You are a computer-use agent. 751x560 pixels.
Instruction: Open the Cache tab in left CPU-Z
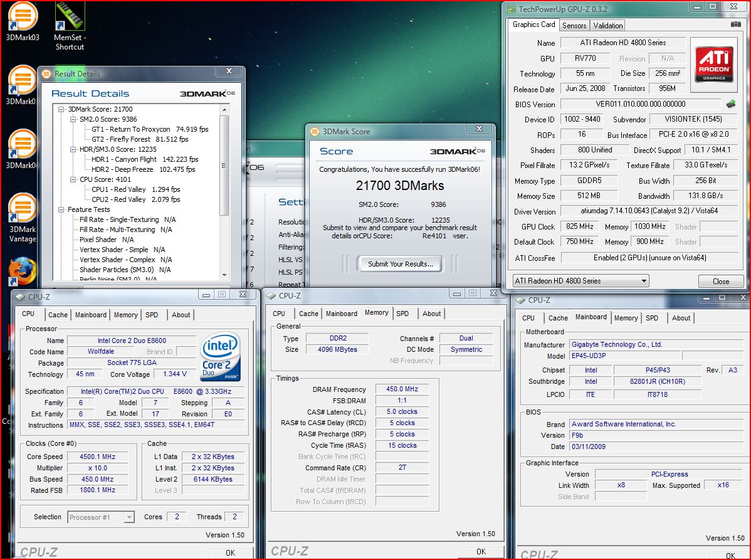[x=58, y=315]
